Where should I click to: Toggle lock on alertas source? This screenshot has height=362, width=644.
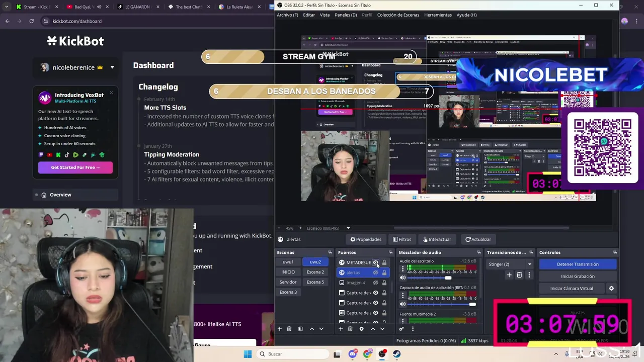[x=384, y=273]
